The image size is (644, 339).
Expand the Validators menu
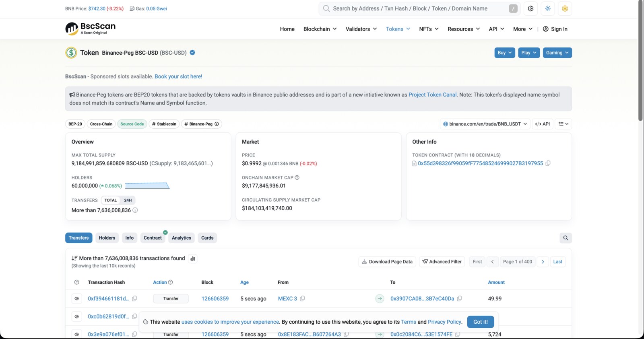(361, 29)
